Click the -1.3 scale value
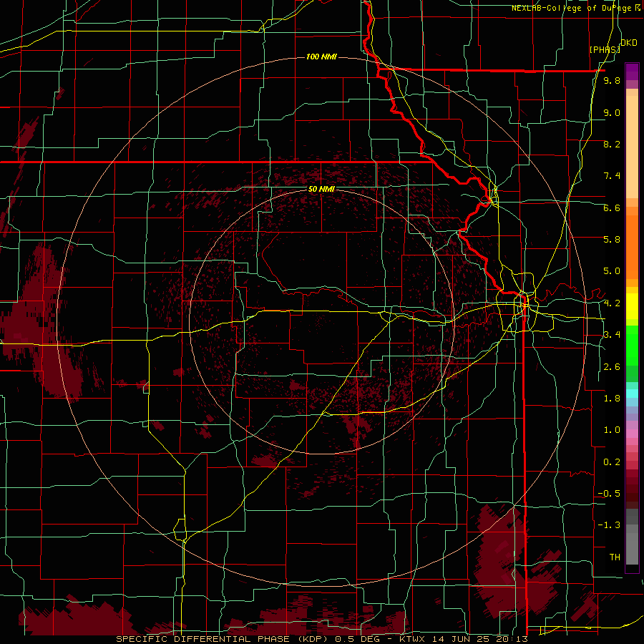644x644 pixels. [x=609, y=525]
